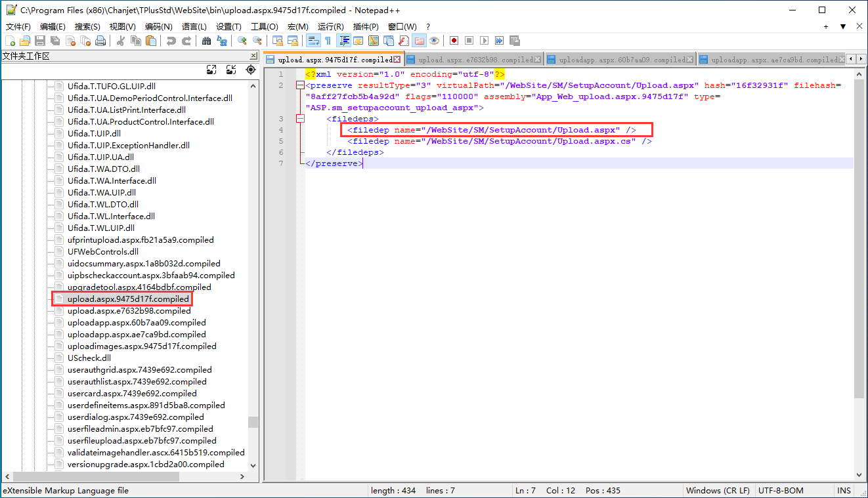Click the plus button in the menu bar
Viewport: 868px width, 498px height.
826,27
